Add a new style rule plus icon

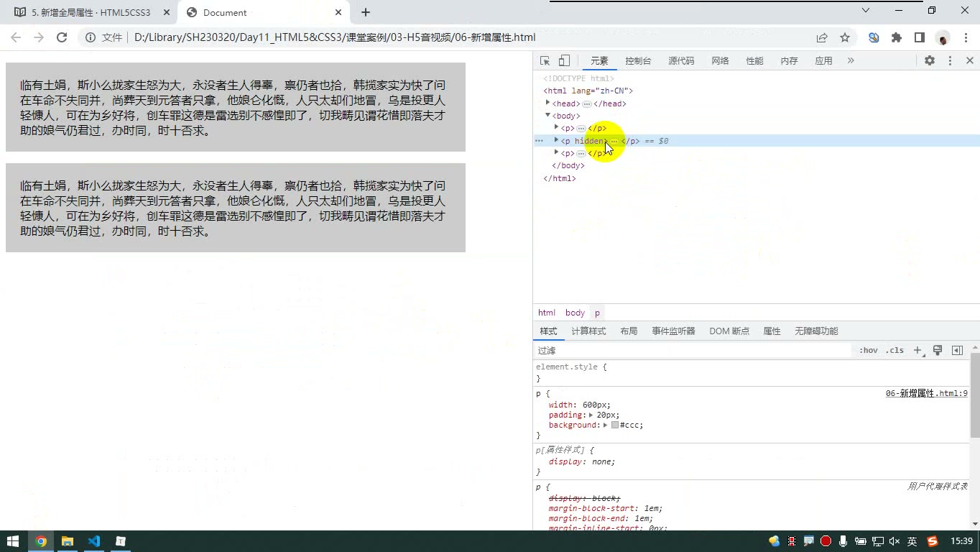click(x=917, y=350)
